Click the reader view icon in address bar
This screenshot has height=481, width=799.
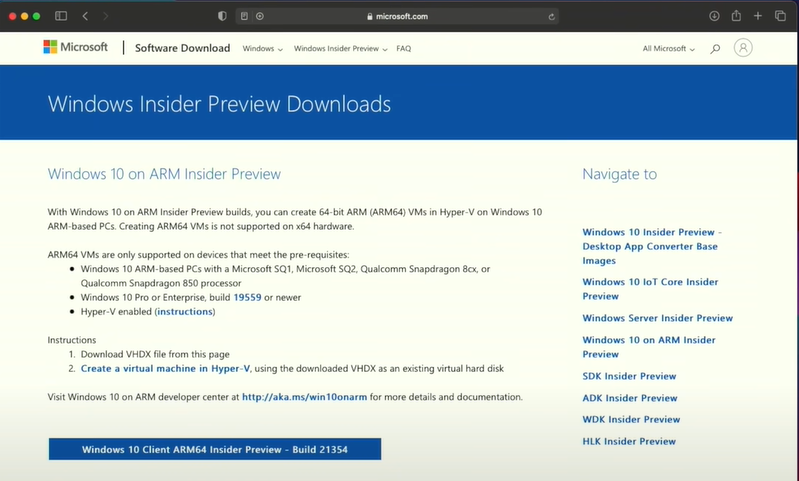point(245,16)
